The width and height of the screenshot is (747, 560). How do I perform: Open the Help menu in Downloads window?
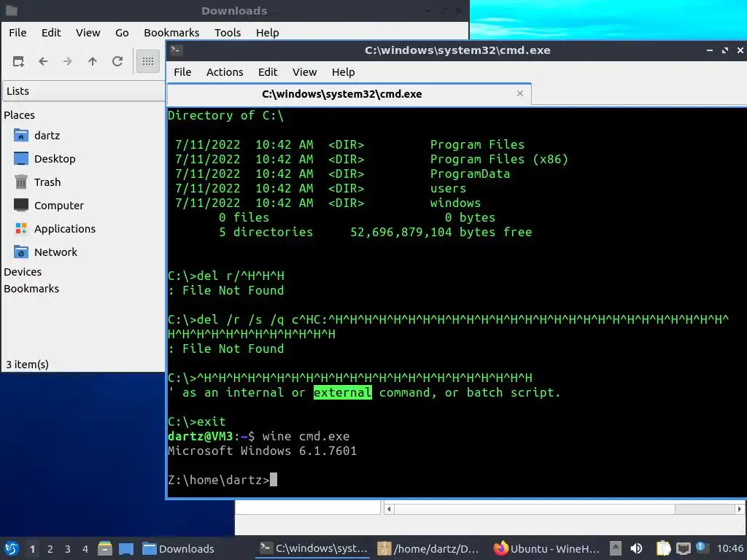[267, 33]
